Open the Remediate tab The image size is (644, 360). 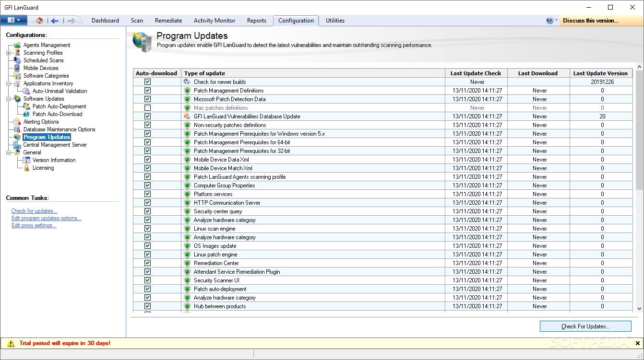click(x=168, y=21)
